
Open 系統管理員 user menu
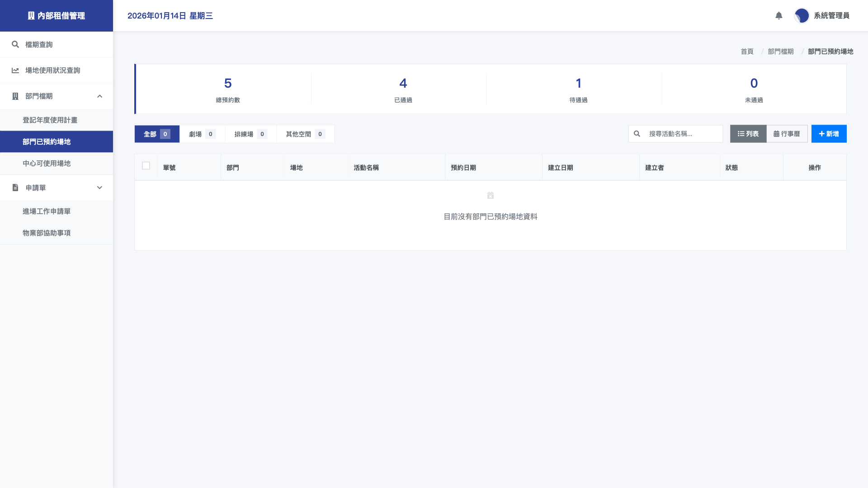[831, 16]
